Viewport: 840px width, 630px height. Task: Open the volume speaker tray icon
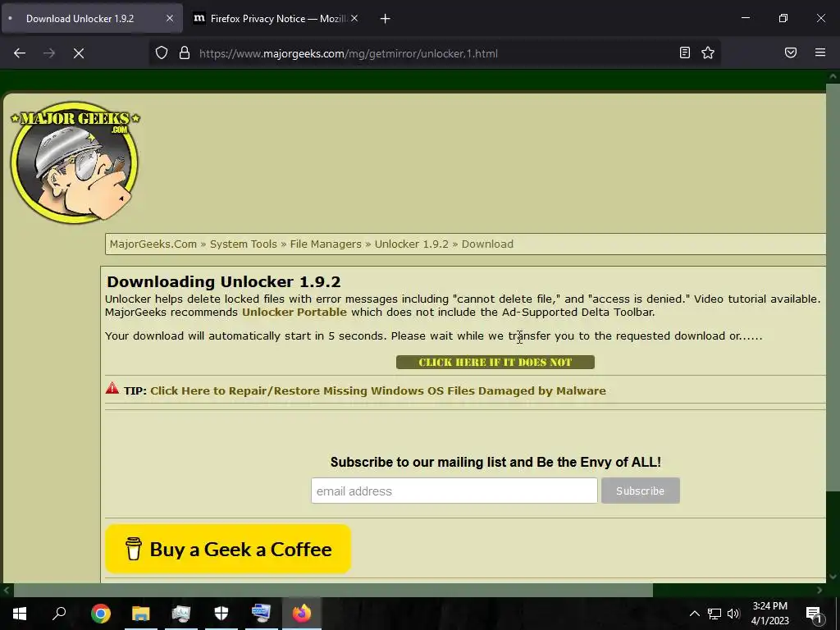click(x=733, y=614)
